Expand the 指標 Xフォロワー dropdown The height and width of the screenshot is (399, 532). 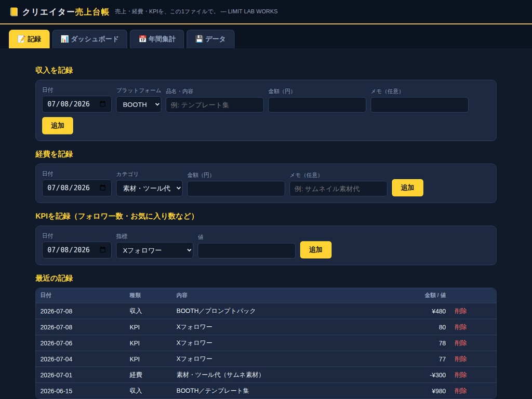[155, 250]
